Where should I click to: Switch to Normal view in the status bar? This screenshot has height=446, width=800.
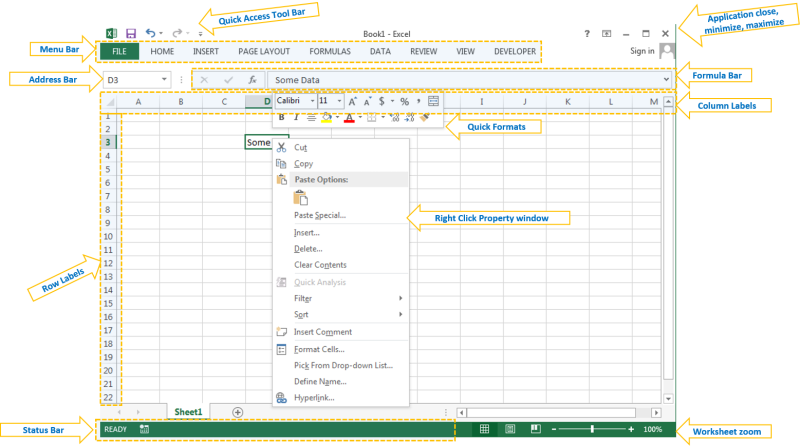(x=484, y=429)
